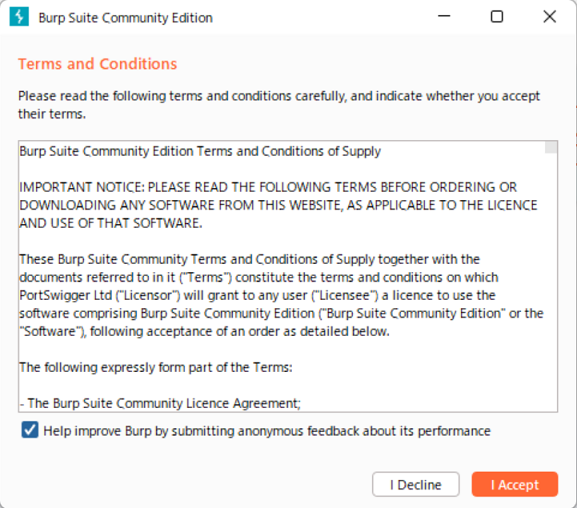
Task: Click the line starting 'PortSwigger Ltd ("Licensor")'
Action: pos(257,295)
